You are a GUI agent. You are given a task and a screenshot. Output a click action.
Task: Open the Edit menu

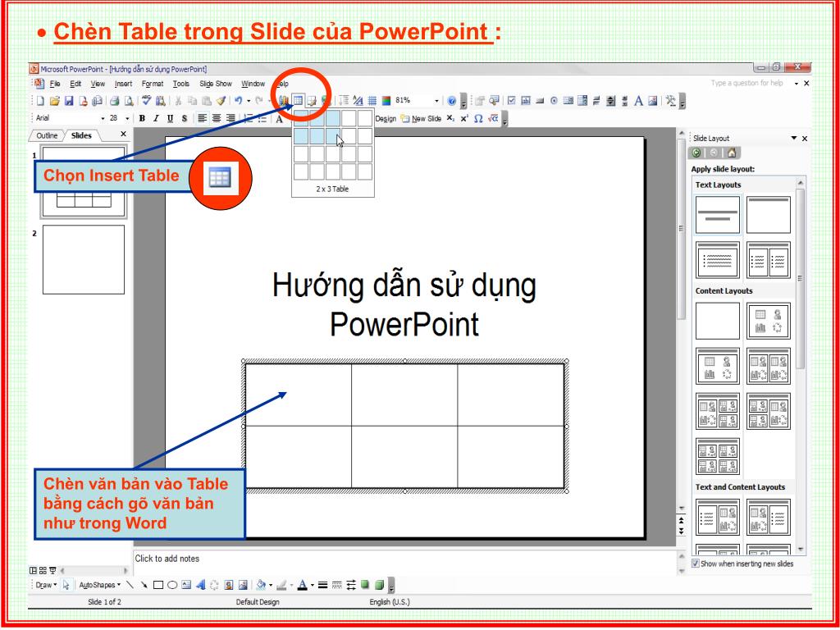(75, 84)
